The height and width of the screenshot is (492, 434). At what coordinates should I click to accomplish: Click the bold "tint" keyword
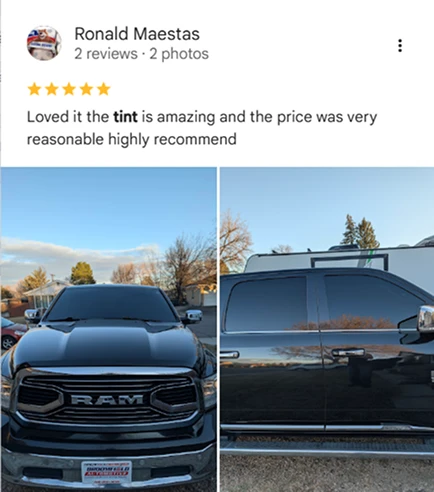pos(125,117)
